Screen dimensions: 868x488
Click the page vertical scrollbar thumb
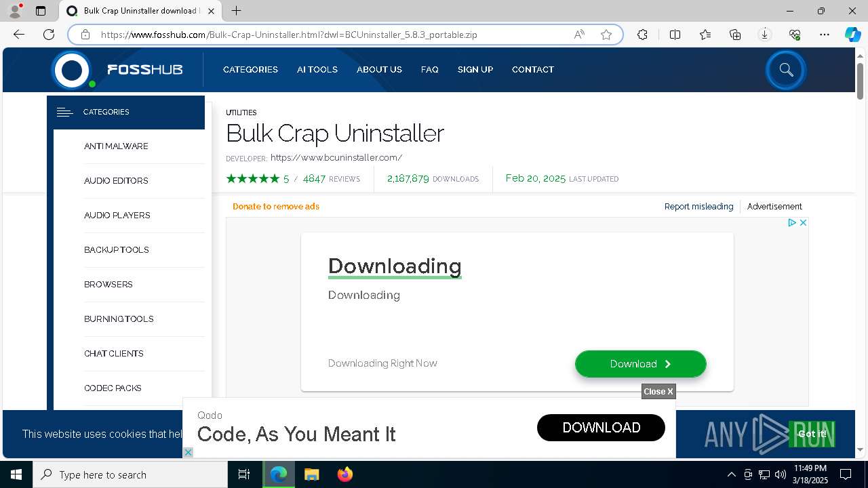tap(860, 81)
